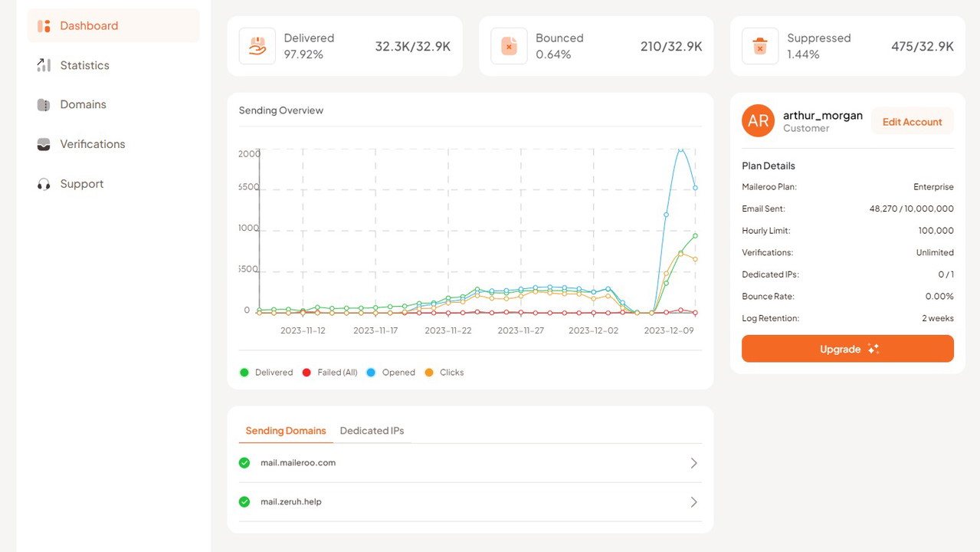980x552 pixels.
Task: Click the Verifications inbox icon
Action: click(44, 144)
